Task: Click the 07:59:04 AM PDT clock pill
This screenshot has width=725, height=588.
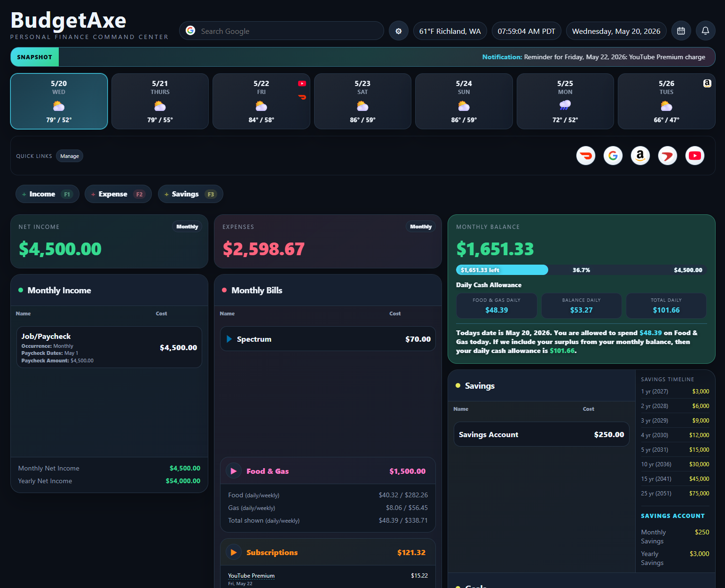Action: pyautogui.click(x=527, y=31)
